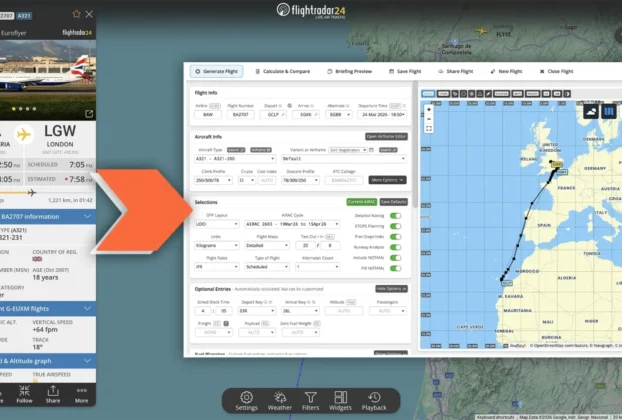Click the Generate Flight button
This screenshot has width=622, height=420.
point(217,72)
